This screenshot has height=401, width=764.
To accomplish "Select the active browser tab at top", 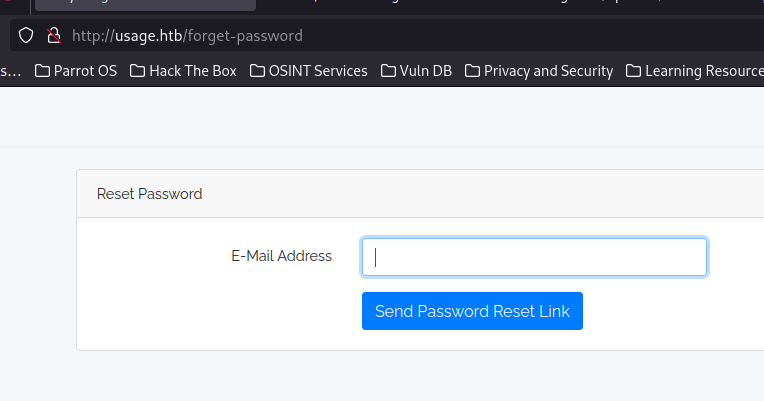I will click(x=140, y=4).
